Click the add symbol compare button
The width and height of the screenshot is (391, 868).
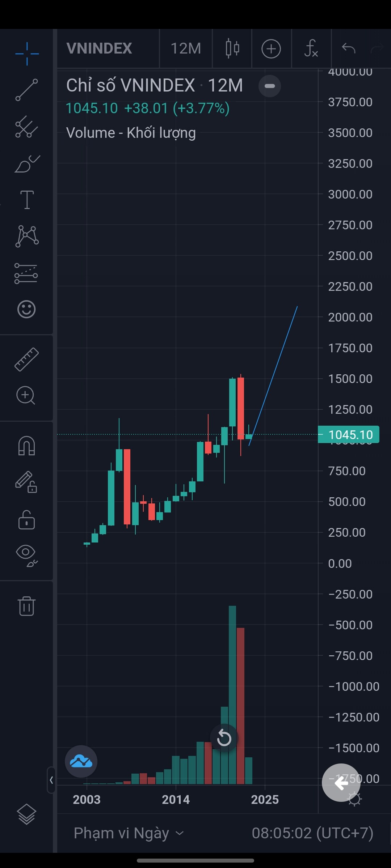pyautogui.click(x=271, y=48)
